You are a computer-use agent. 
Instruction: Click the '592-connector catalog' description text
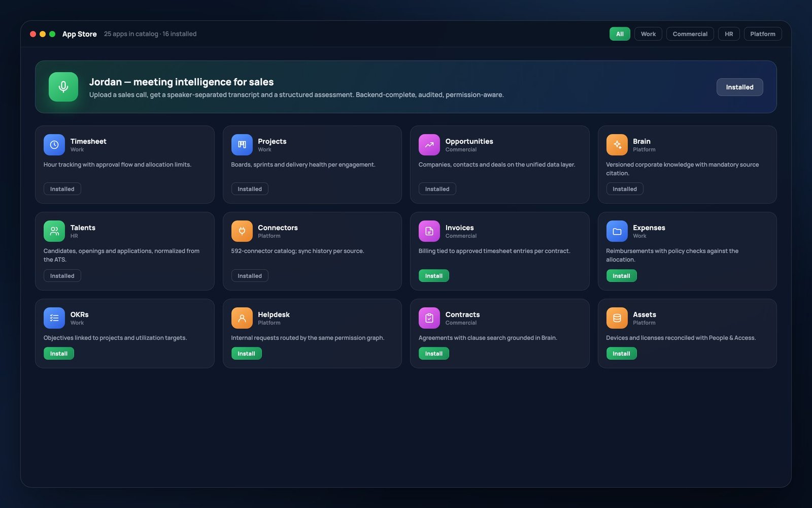click(x=297, y=251)
